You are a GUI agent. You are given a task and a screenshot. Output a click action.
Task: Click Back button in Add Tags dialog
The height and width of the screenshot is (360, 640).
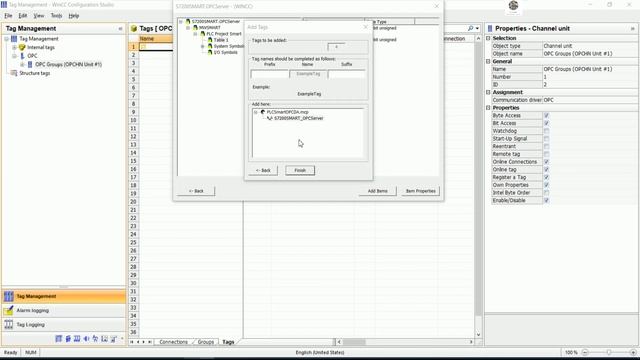pos(263,170)
